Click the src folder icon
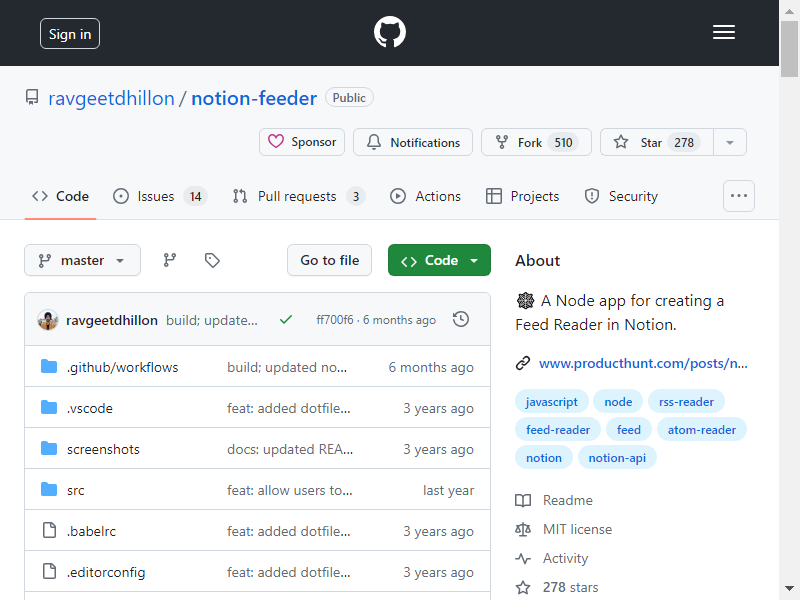The height and width of the screenshot is (600, 800). (x=49, y=489)
